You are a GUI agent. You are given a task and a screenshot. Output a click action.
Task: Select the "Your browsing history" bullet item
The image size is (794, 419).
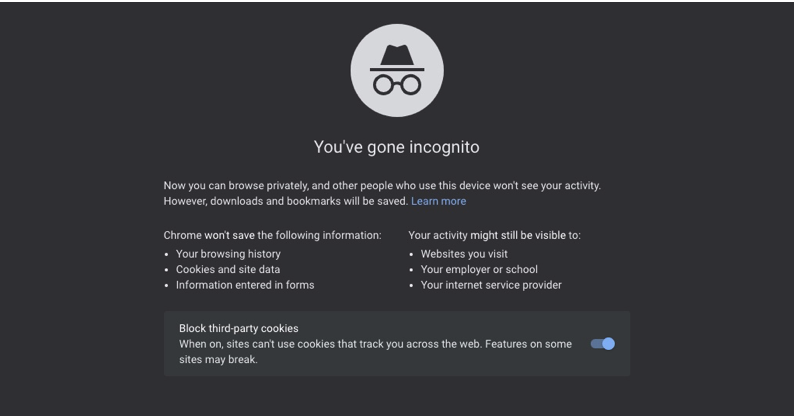tap(228, 254)
